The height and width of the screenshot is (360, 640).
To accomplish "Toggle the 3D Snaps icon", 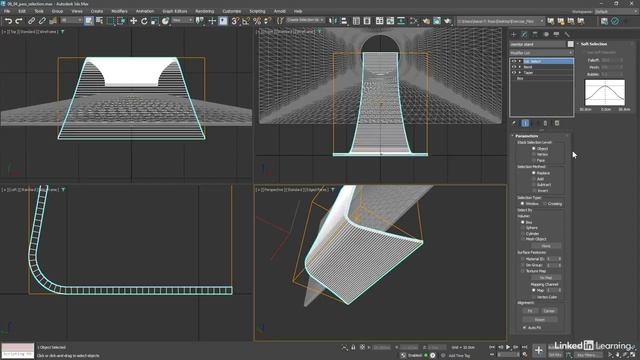I will coord(235,21).
